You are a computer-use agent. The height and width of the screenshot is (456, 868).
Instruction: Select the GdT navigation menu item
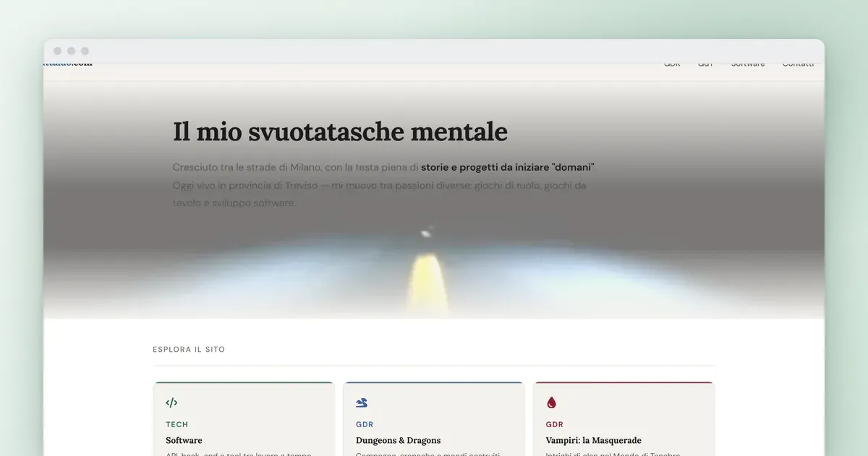click(705, 64)
